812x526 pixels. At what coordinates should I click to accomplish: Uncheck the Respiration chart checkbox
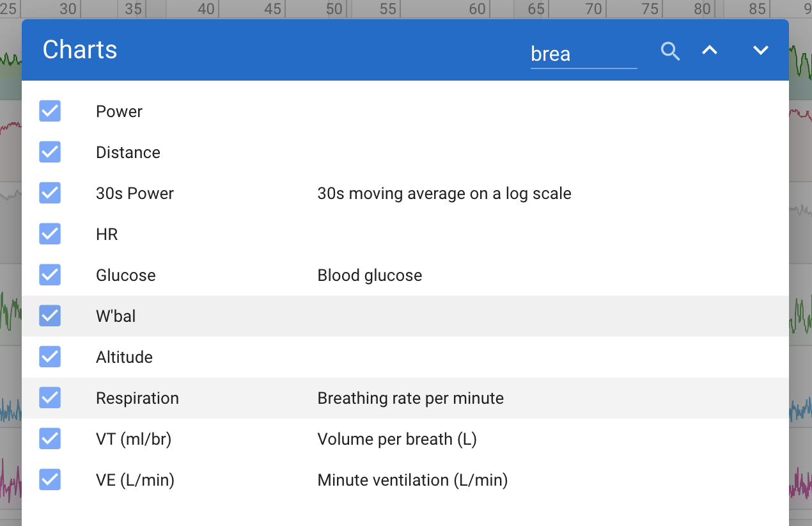click(50, 397)
